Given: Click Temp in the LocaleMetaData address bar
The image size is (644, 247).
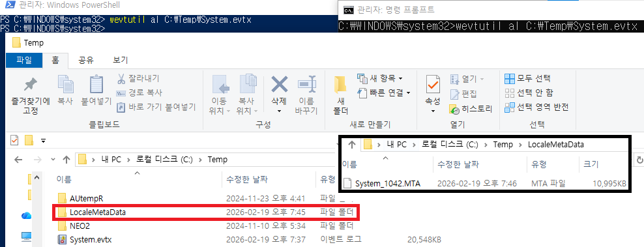Looking at the screenshot, I should tap(503, 144).
